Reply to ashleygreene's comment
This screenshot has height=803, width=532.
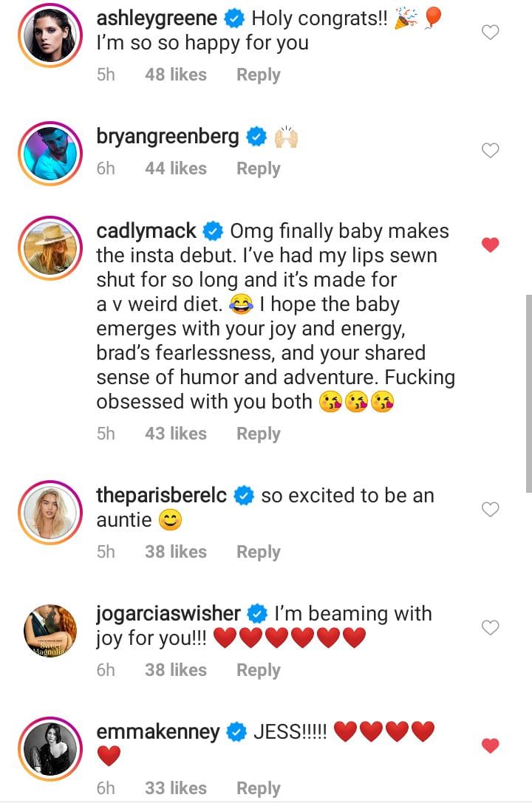[x=258, y=75]
